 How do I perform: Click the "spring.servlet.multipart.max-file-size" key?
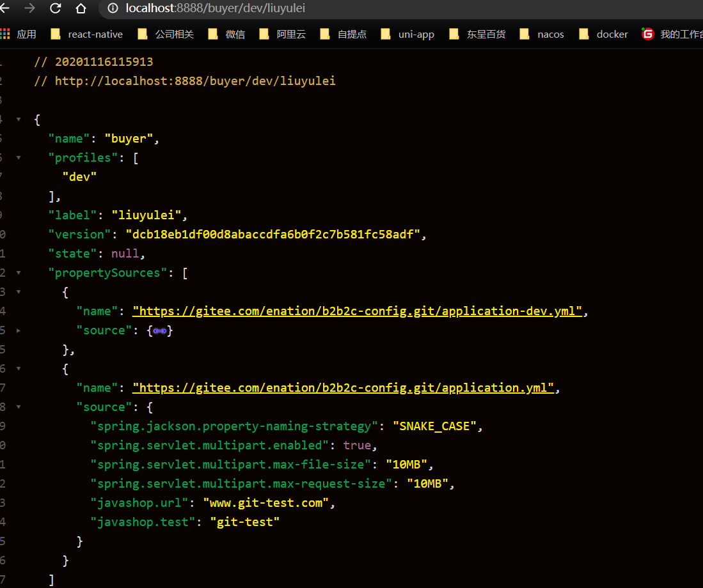[230, 465]
